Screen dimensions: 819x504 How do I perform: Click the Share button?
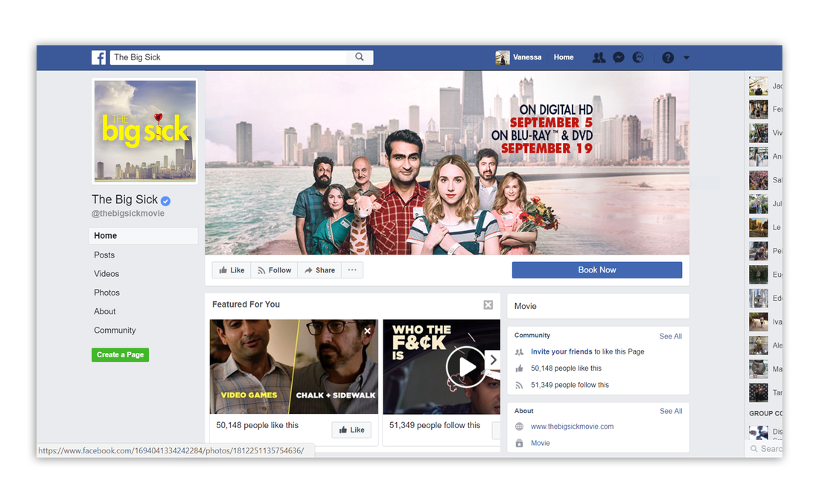coord(319,270)
